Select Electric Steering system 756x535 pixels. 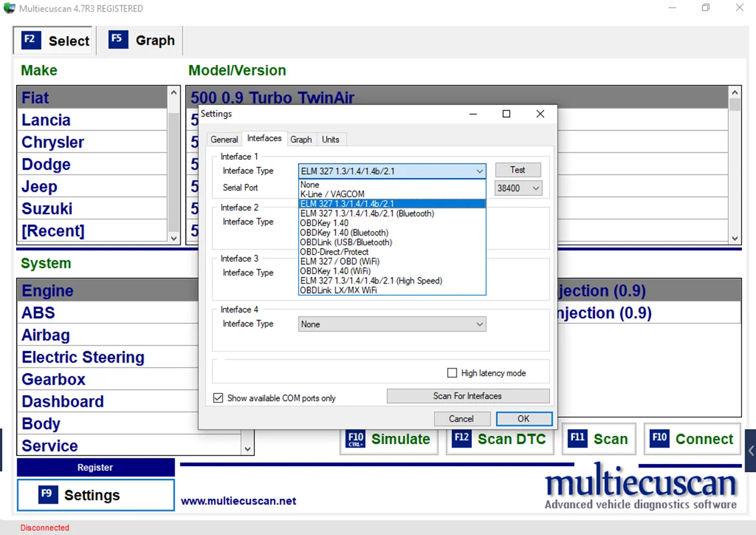[x=108, y=357]
